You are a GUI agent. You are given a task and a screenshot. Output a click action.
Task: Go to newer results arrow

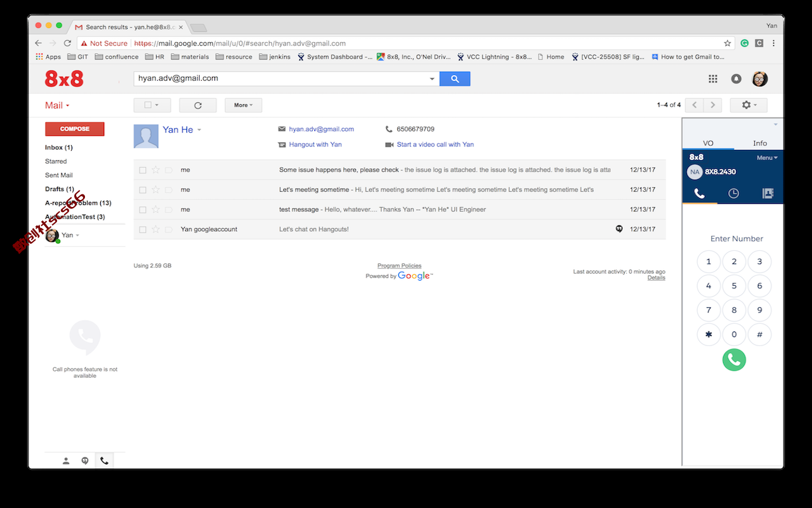tap(695, 105)
